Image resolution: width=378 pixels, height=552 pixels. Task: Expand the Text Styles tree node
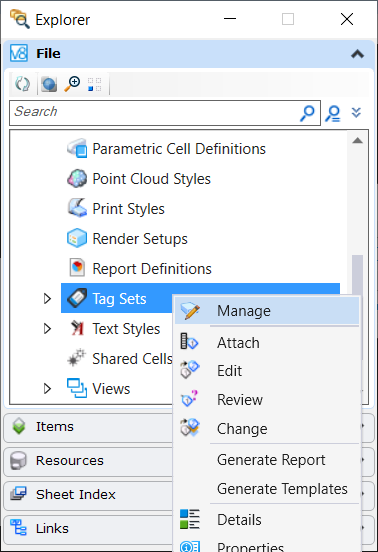47,329
